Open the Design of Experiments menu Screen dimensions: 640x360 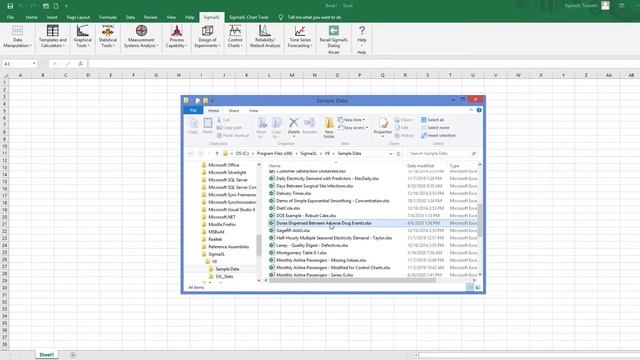[x=207, y=37]
